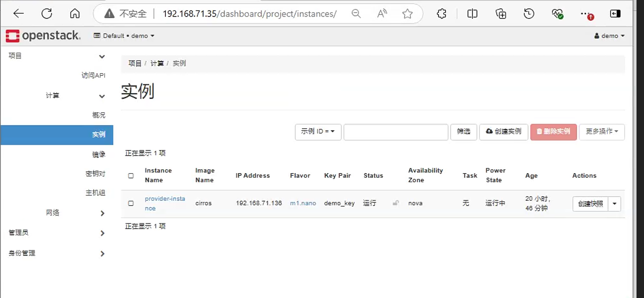Open the 示例 ID filter dropdown
This screenshot has width=644, height=298.
coord(318,132)
